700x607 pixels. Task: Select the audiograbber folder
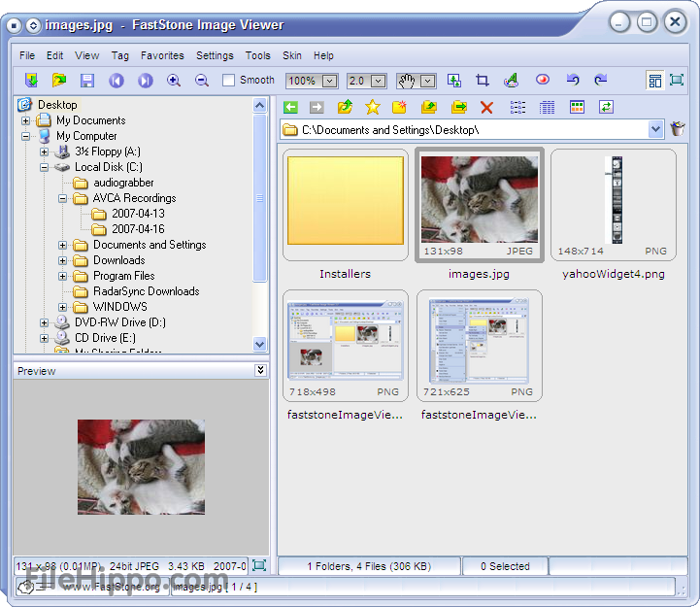123,183
